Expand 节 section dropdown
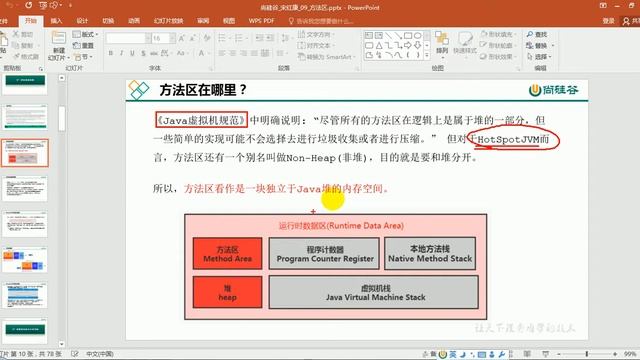The height and width of the screenshot is (360, 640). 84,57
